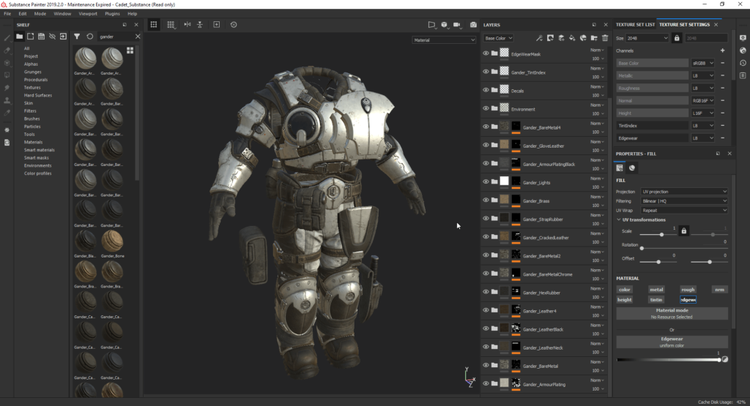Open the Base Color channel dropdown in Layers
Screen dimensions: 750x406
498,38
